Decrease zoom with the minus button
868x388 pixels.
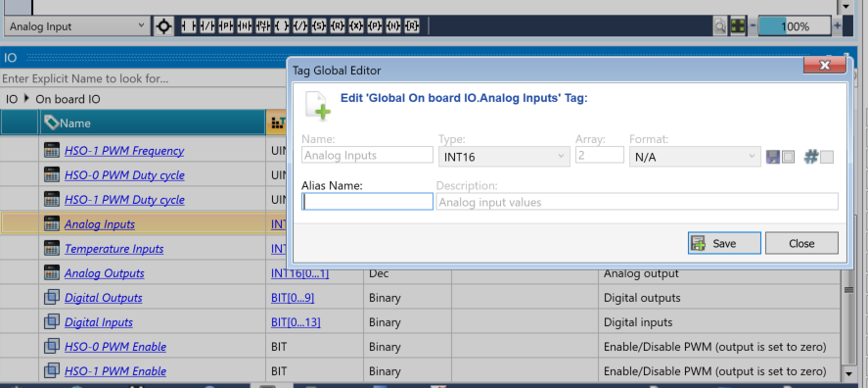753,25
